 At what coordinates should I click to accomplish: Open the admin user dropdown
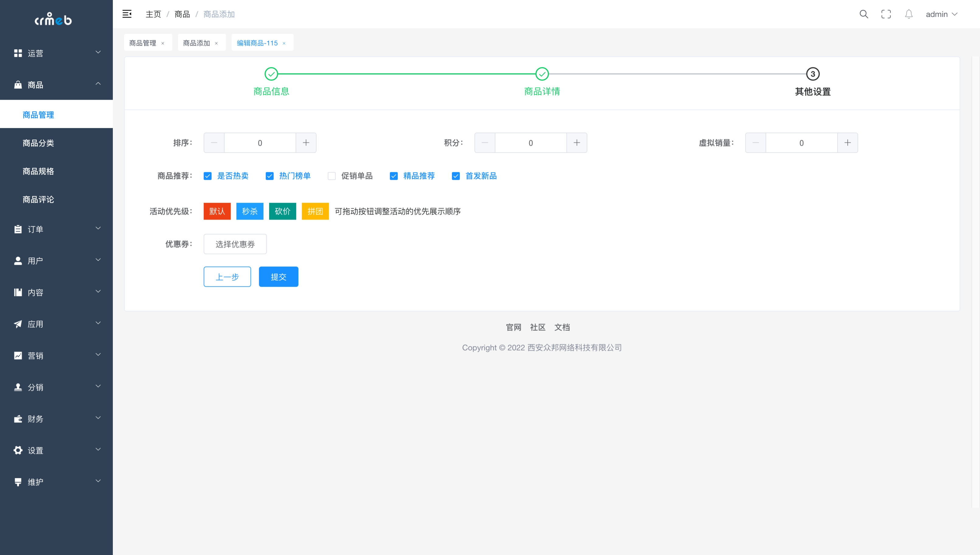click(x=941, y=14)
